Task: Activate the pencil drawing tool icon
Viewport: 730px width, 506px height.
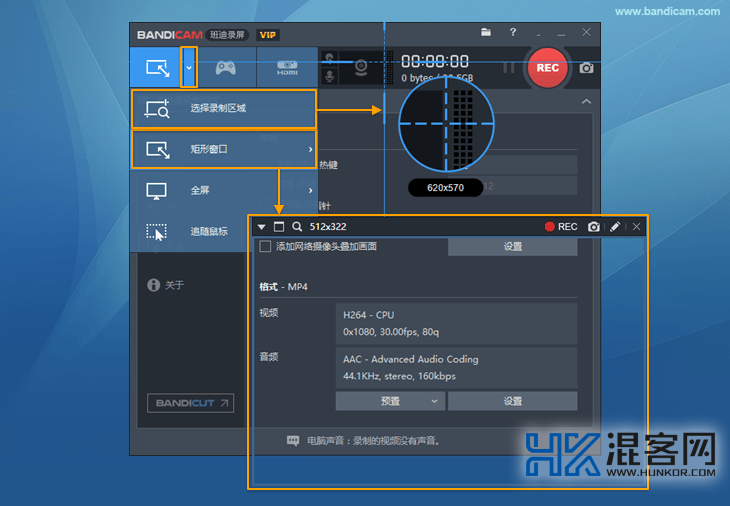Action: 615,227
